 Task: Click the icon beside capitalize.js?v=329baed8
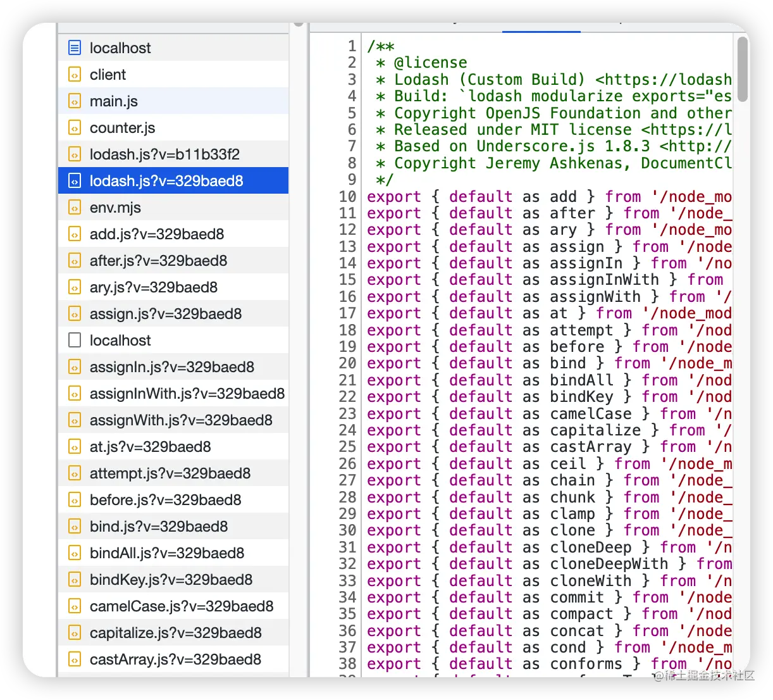(75, 633)
